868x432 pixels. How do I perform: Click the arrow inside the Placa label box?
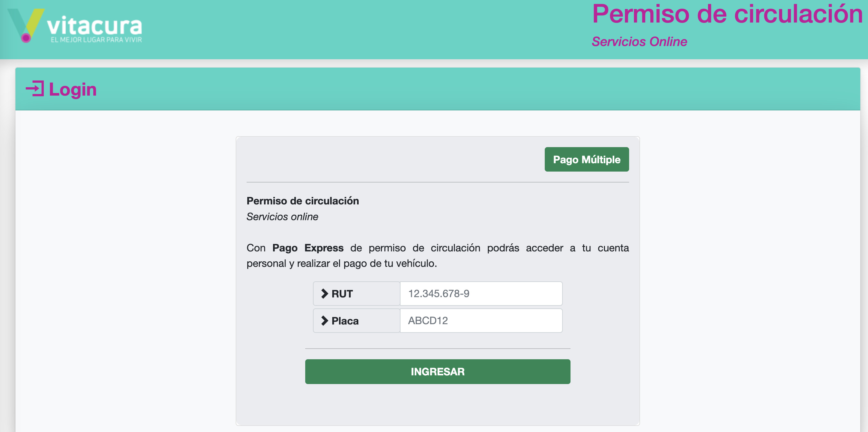click(x=325, y=321)
